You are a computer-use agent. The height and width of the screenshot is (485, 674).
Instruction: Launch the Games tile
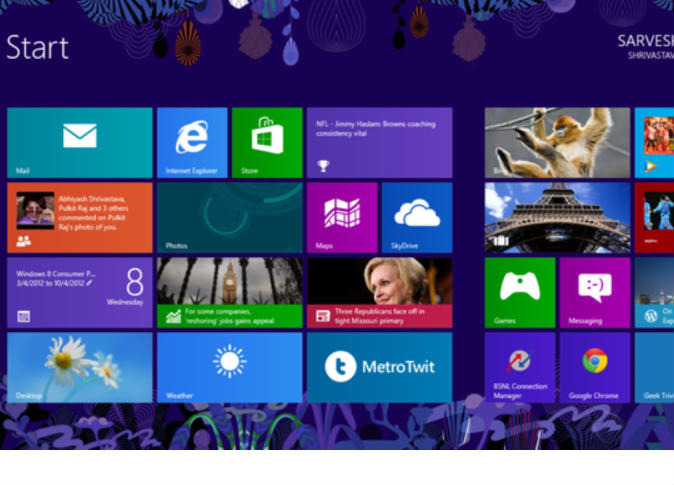[x=520, y=292]
